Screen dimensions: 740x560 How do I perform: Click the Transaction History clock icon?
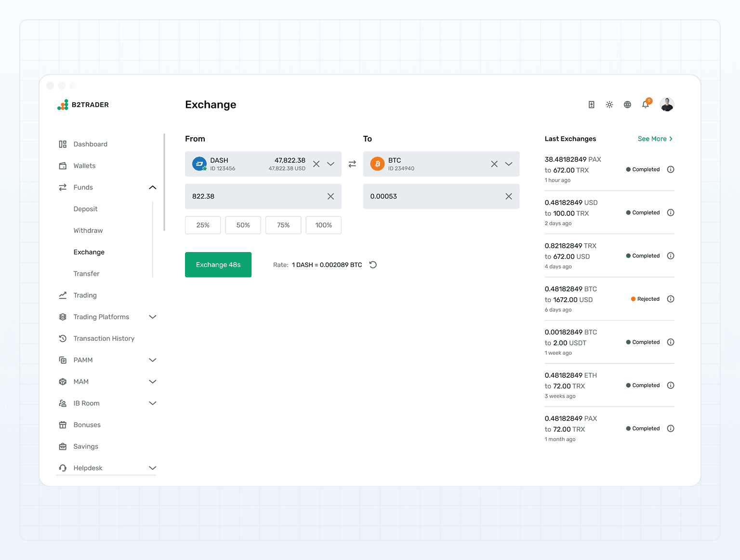[63, 338]
